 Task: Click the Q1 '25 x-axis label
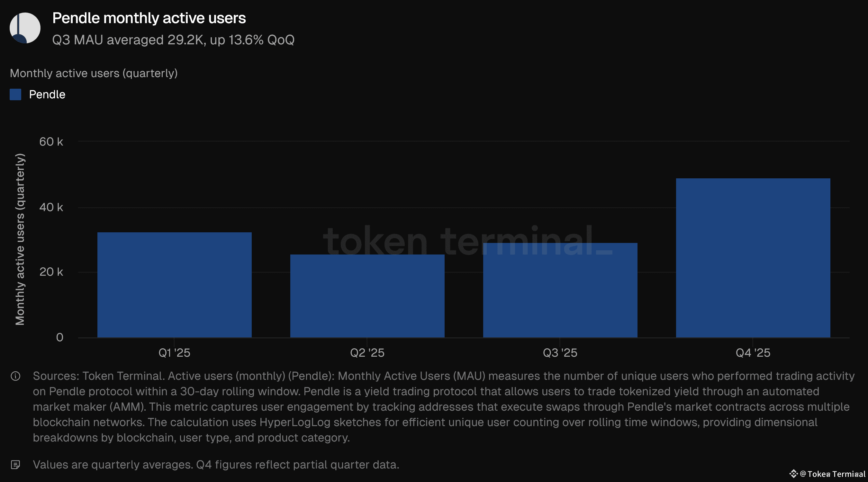[175, 353]
